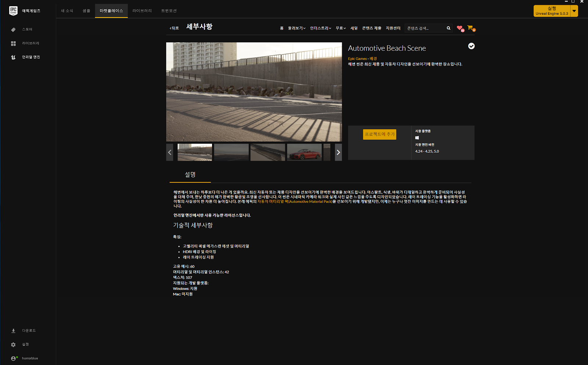Select the third wall slope thumbnail
The image size is (588, 365).
[268, 152]
